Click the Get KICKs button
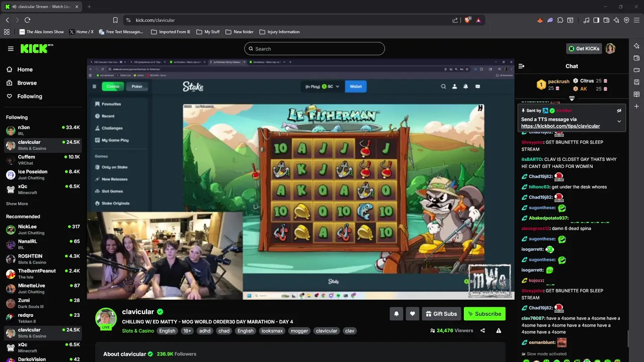 click(584, 49)
